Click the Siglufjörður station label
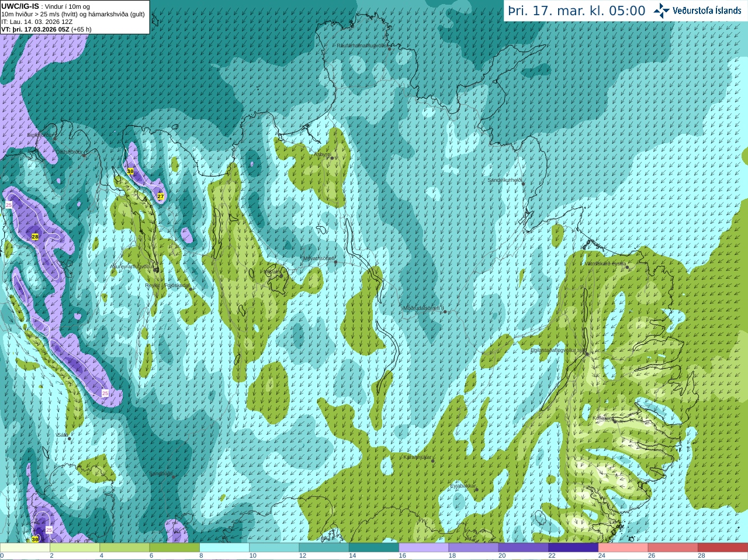Screen dimensions: 748x560 pos(41,135)
